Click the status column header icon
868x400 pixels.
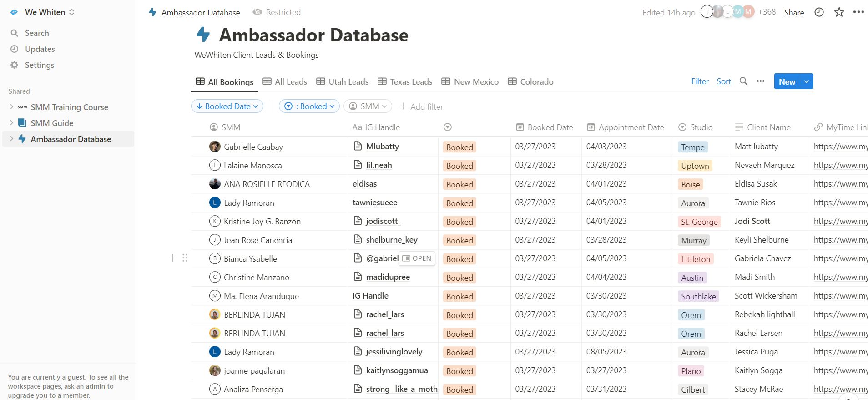click(x=448, y=127)
